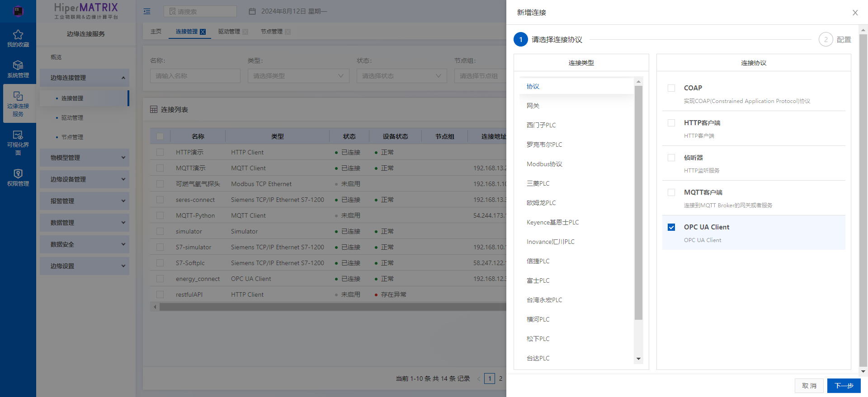
Task: Expand the 边缘设置 menu group
Action: point(85,266)
